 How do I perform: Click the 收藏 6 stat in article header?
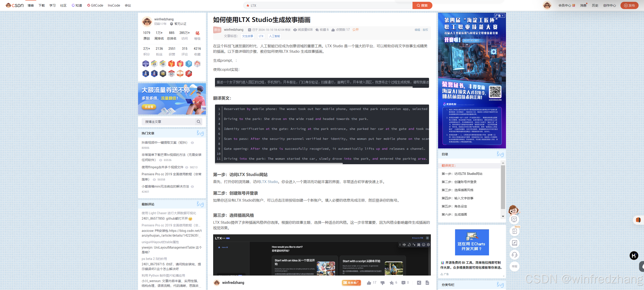tap(322, 30)
